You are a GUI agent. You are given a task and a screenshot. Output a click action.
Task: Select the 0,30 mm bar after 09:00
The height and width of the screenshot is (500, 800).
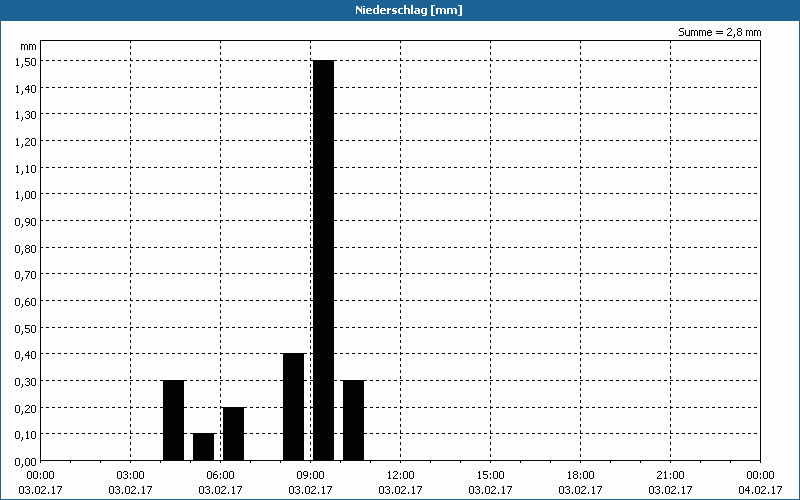pyautogui.click(x=354, y=420)
